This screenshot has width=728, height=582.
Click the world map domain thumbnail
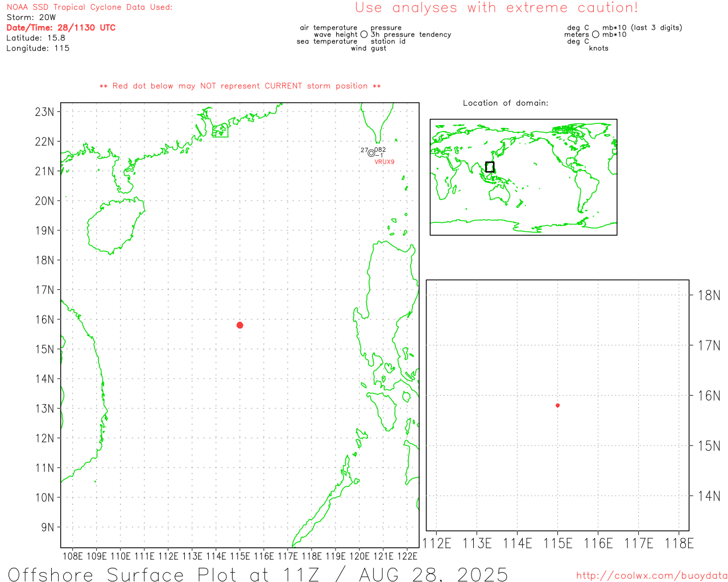click(523, 177)
